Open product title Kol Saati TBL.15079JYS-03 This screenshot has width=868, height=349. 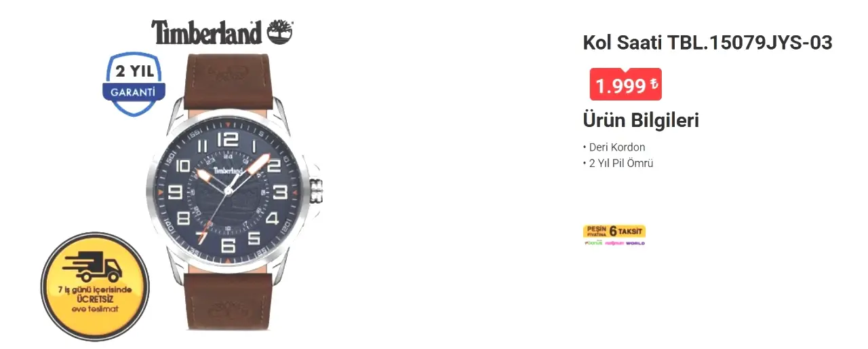coord(707,43)
